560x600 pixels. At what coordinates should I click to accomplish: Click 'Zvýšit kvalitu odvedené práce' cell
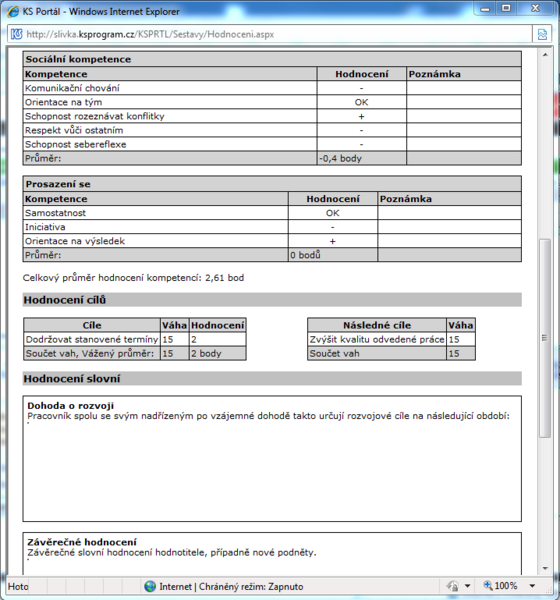click(x=377, y=339)
